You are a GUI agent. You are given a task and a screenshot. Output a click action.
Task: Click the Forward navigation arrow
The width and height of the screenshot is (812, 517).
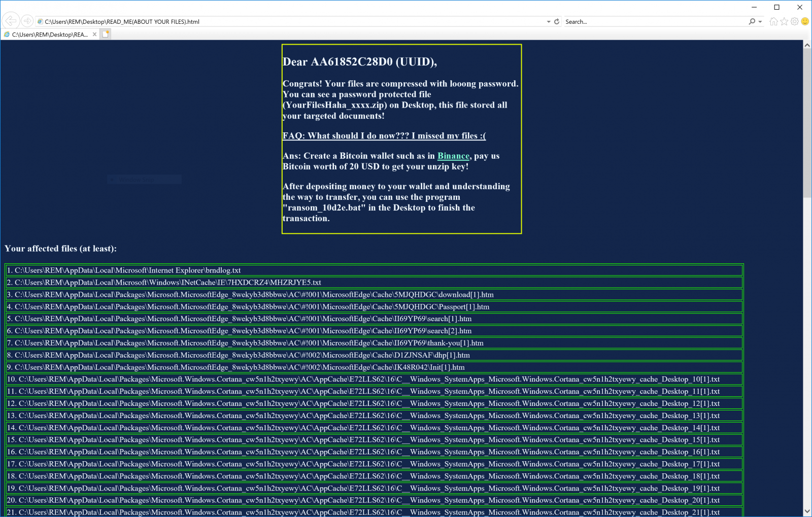tap(26, 20)
